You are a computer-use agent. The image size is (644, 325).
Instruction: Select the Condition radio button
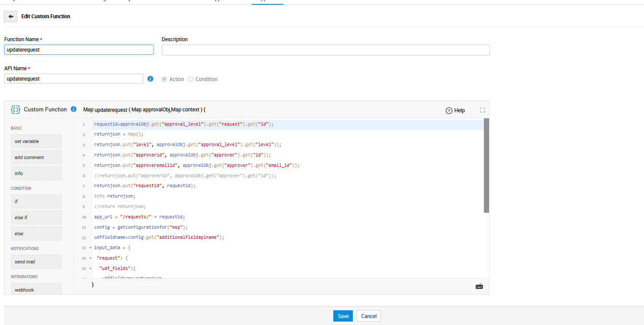point(191,79)
